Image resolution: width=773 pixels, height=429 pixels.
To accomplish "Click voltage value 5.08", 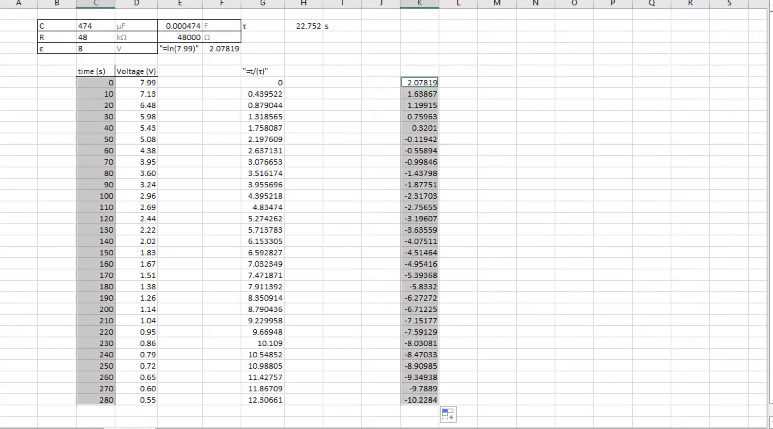I will point(136,139).
